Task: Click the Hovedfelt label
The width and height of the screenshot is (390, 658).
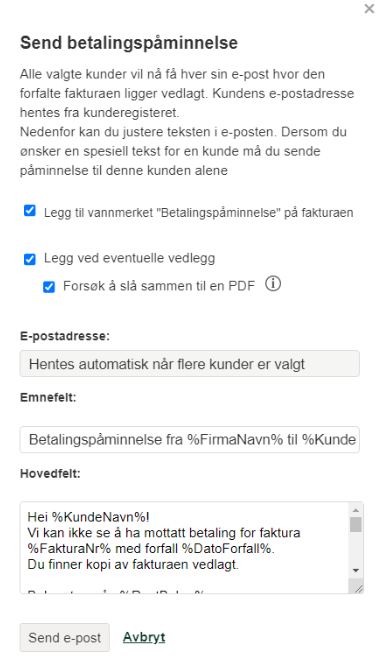Action: pos(50,473)
